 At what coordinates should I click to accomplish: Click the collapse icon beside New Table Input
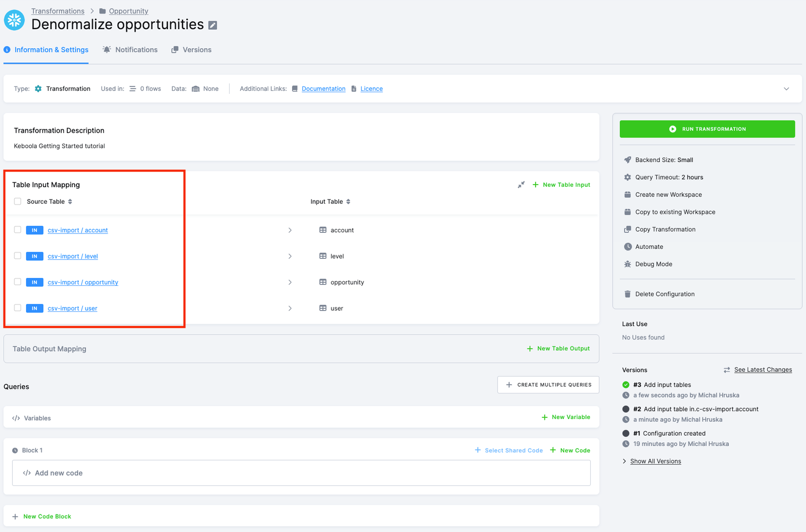(521, 185)
